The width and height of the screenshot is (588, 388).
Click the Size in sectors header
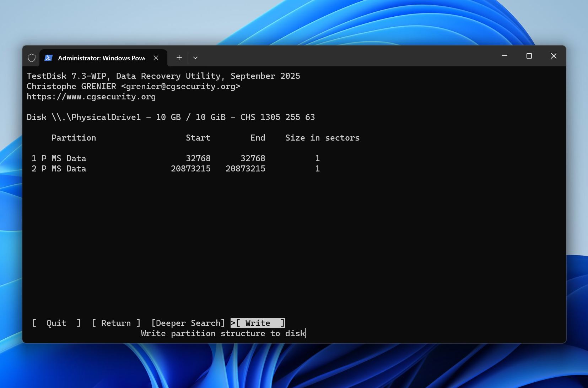323,138
